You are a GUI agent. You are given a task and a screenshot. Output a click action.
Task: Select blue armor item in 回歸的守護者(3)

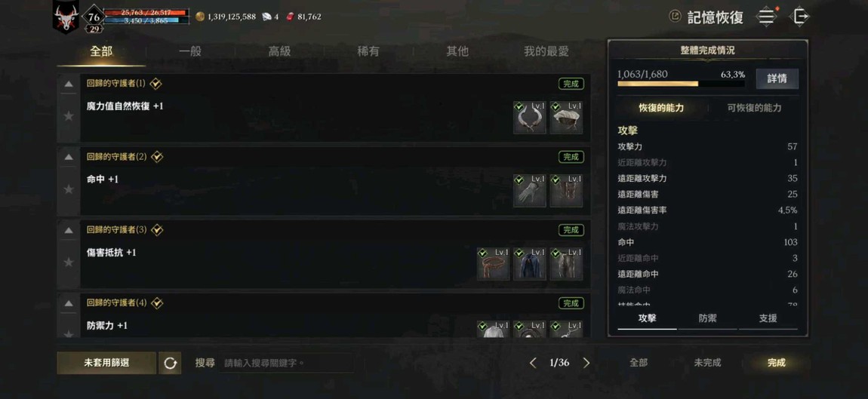(529, 263)
